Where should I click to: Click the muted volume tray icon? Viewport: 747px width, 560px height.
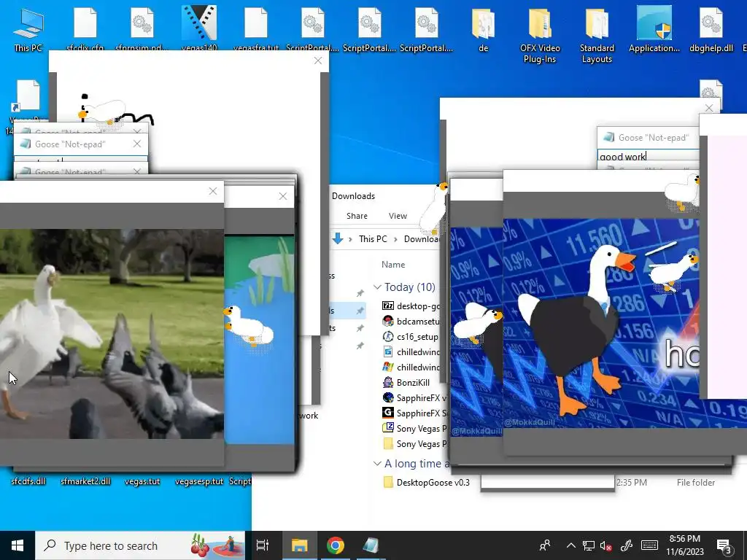[606, 545]
